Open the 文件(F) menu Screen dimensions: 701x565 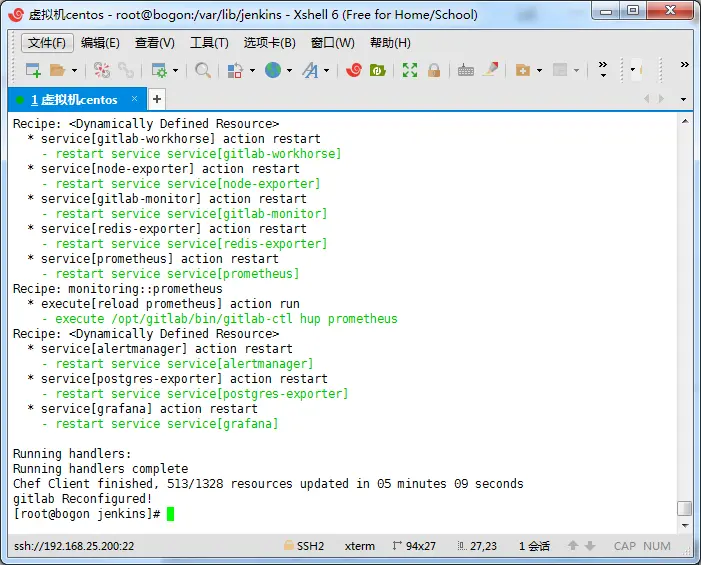[x=47, y=43]
